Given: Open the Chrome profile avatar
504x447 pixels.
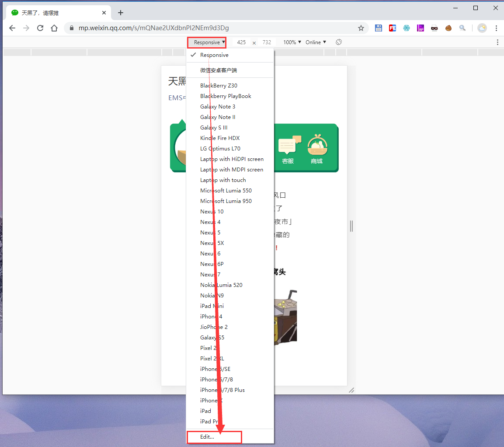Looking at the screenshot, I should [x=482, y=28].
